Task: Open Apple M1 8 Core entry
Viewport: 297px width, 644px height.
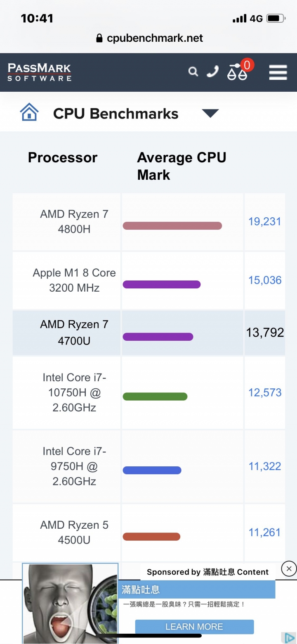Action: coord(74,280)
